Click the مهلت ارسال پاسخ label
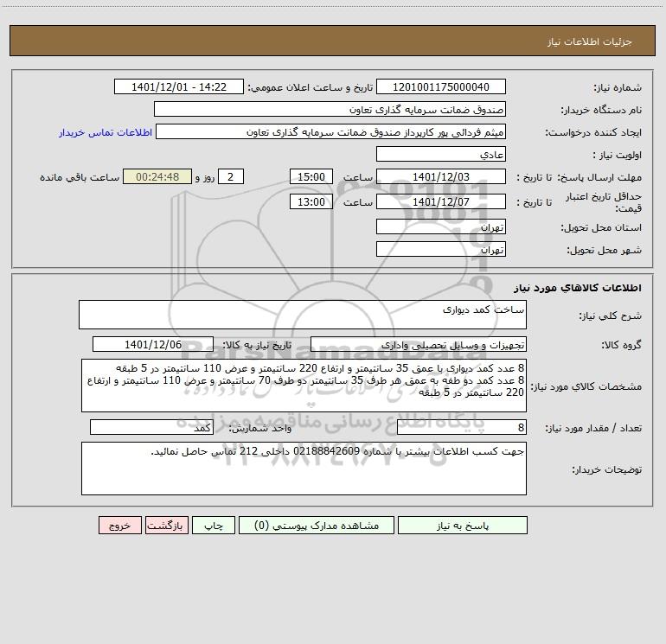 [599, 177]
